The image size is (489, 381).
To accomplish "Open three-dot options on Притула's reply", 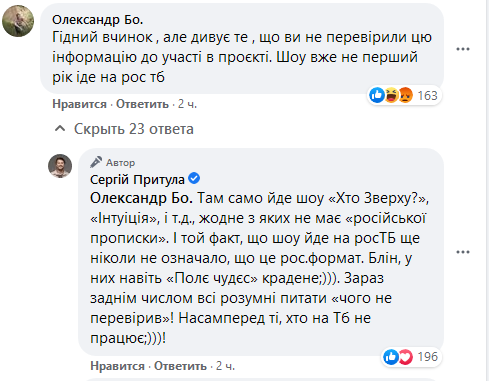I will pyautogui.click(x=463, y=252).
